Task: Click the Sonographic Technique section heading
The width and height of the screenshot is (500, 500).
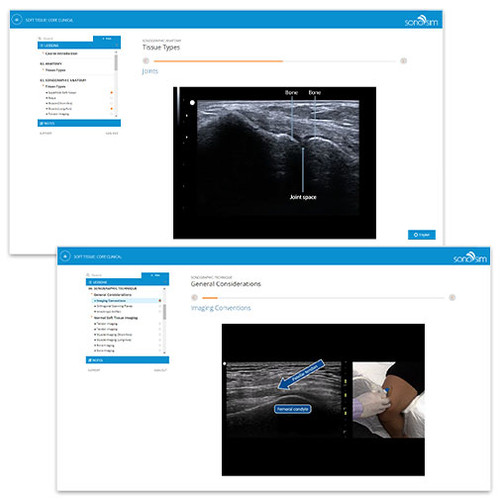Action: point(112,288)
